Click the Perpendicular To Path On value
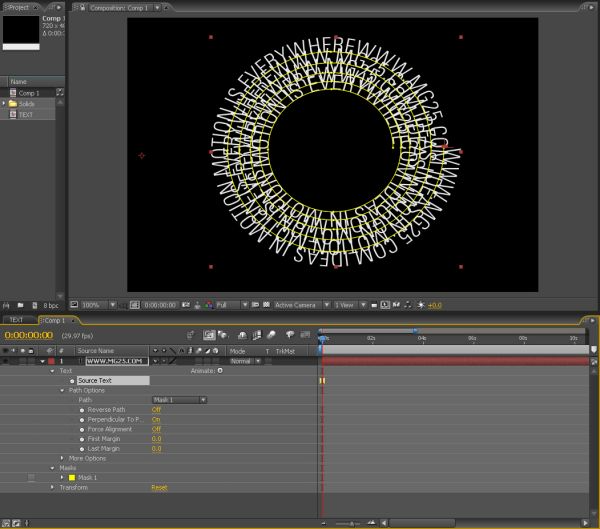Image resolution: width=600 pixels, height=529 pixels. [x=156, y=420]
